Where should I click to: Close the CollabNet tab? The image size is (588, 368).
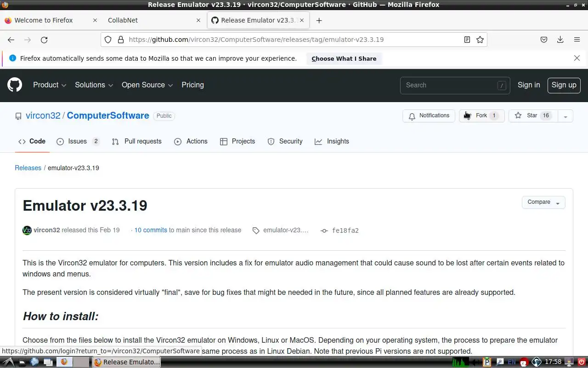[198, 20]
